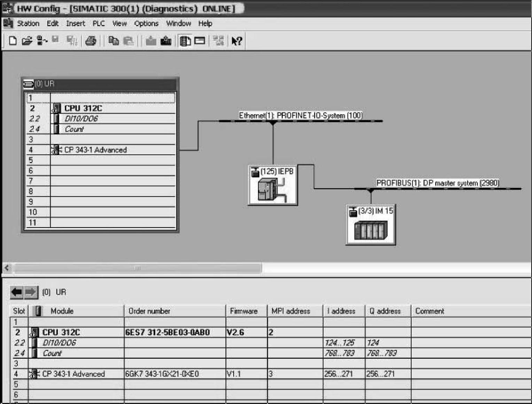Click the New station toolbar icon
532x404 pixels.
click(x=13, y=41)
